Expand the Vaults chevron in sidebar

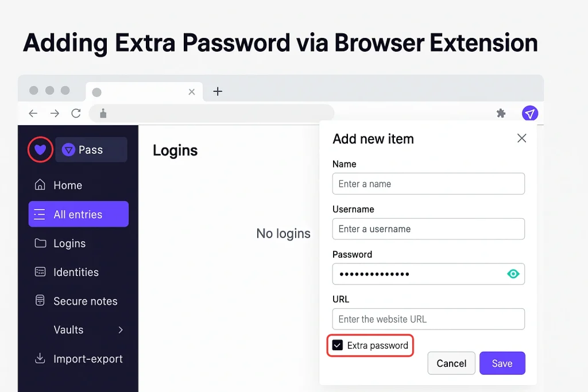(121, 329)
